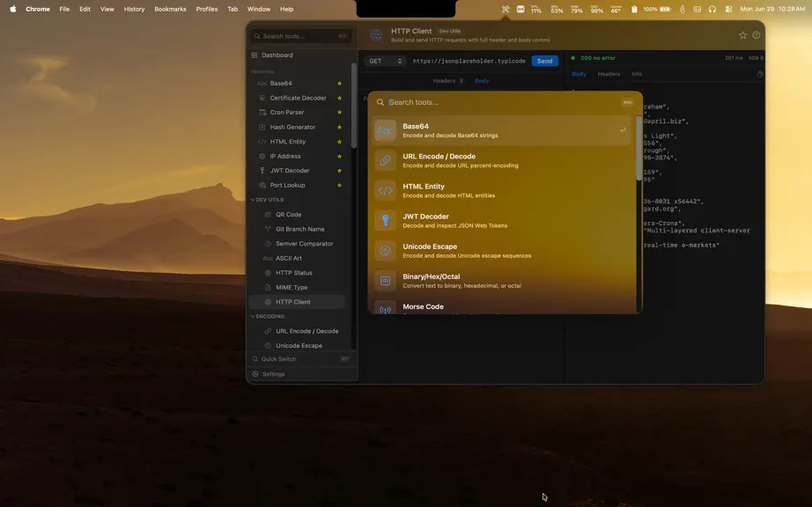Switch to request Headers tab
Image resolution: width=812 pixels, height=507 pixels.
tap(448, 81)
